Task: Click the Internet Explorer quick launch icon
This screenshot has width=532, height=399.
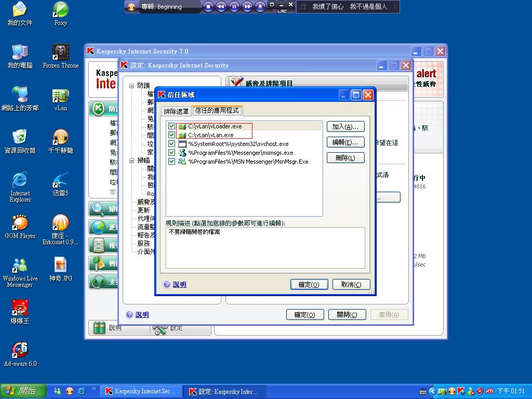Action: click(x=81, y=391)
